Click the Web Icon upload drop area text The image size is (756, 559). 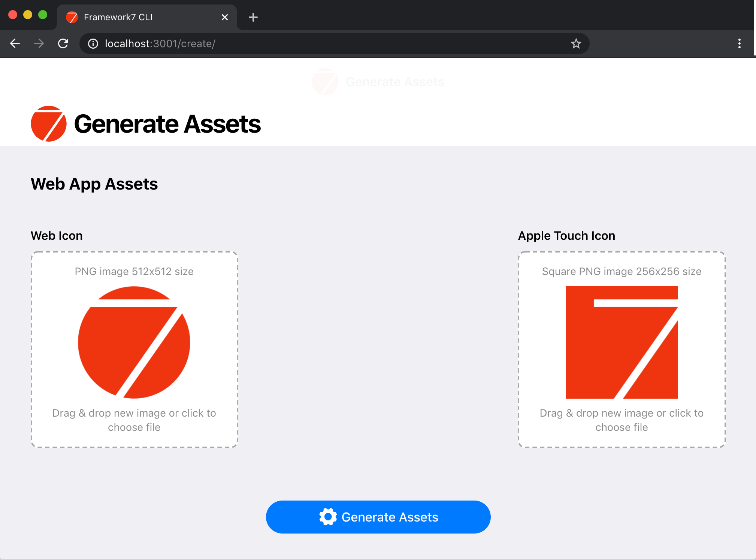pyautogui.click(x=134, y=420)
